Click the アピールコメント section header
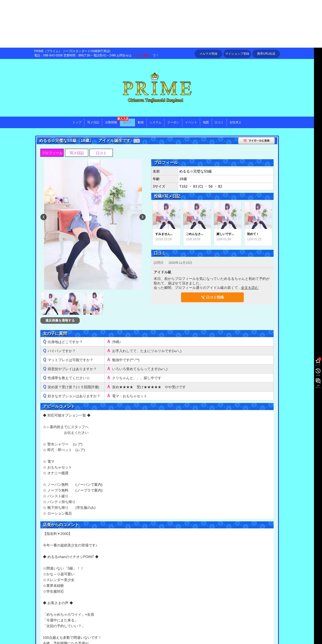 point(157,407)
